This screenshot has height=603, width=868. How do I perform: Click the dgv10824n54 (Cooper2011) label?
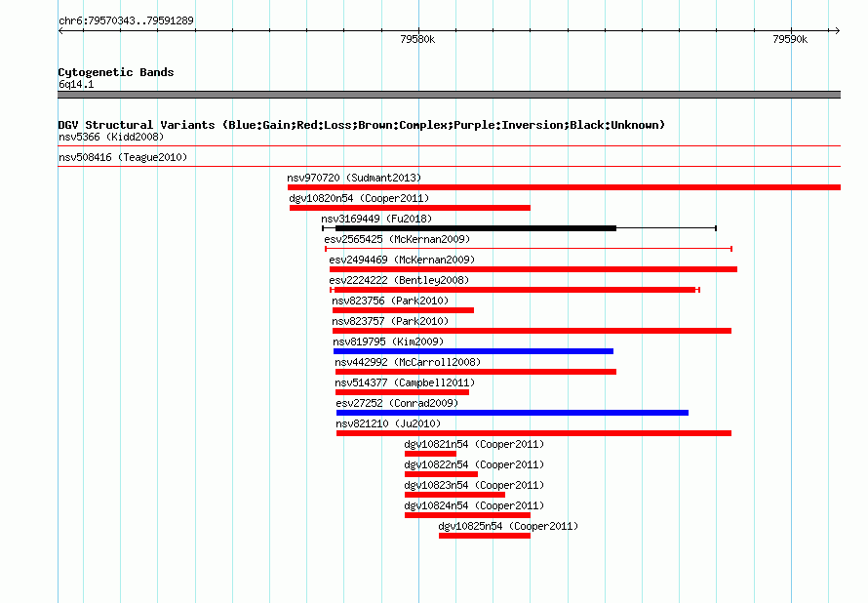[474, 505]
